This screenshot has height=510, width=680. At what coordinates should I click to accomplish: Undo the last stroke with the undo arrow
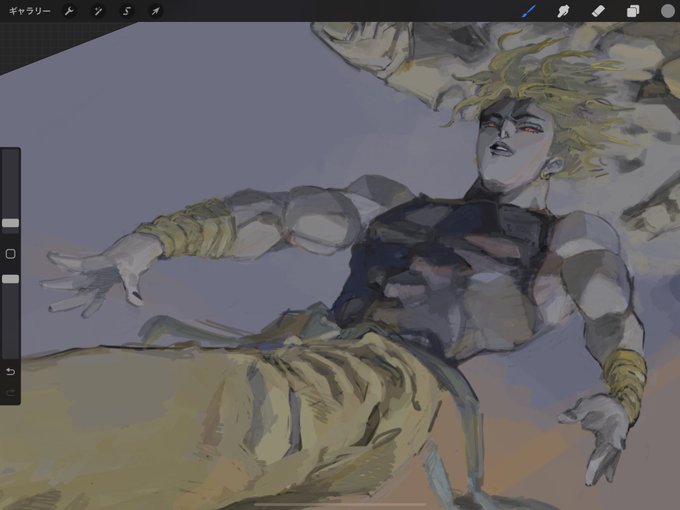10,372
